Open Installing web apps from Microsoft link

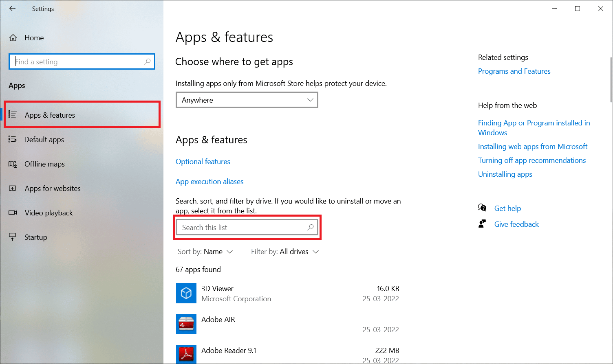[x=533, y=147]
